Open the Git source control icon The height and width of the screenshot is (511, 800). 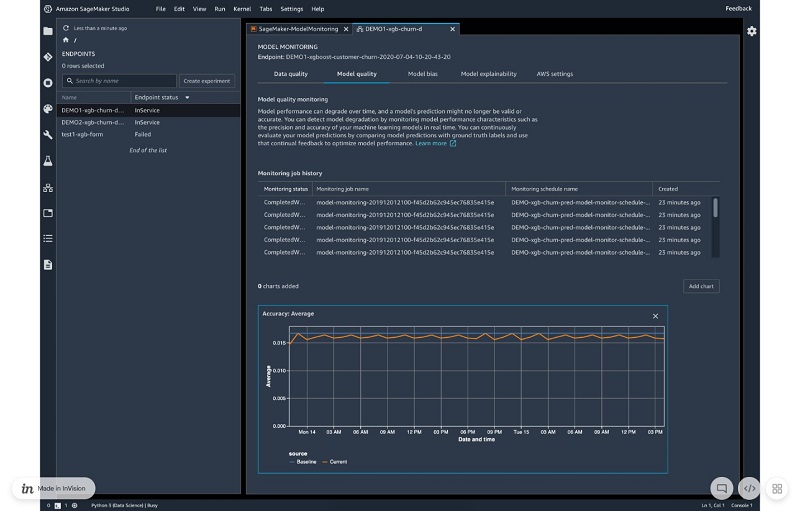tap(48, 57)
